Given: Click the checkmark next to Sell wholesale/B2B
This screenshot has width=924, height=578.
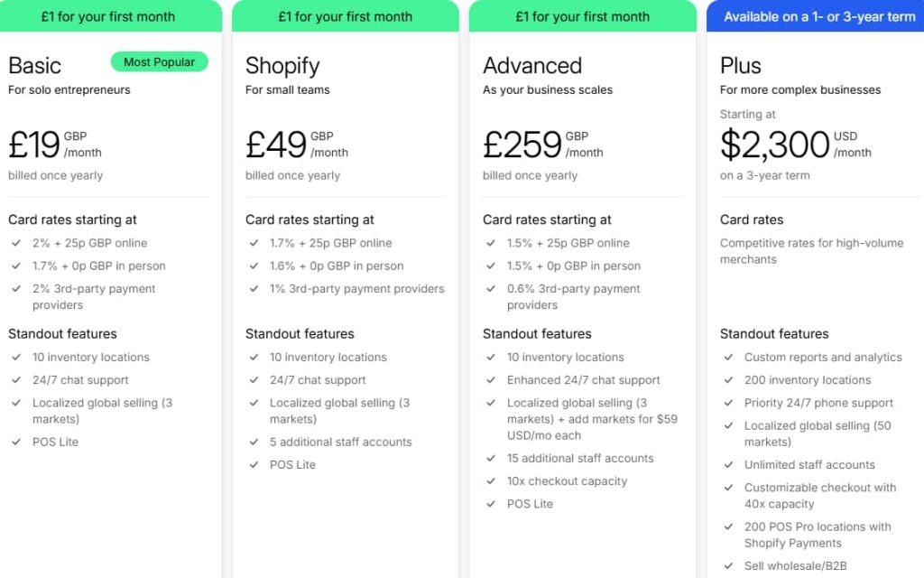Looking at the screenshot, I should pyautogui.click(x=728, y=565).
